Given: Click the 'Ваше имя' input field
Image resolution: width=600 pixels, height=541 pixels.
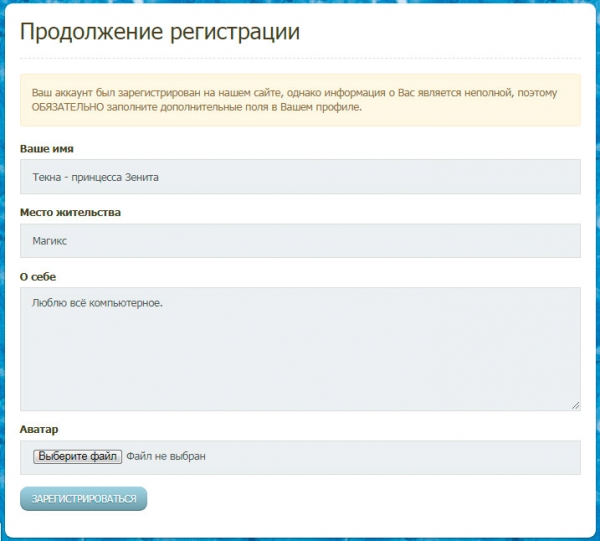Looking at the screenshot, I should coord(300,177).
